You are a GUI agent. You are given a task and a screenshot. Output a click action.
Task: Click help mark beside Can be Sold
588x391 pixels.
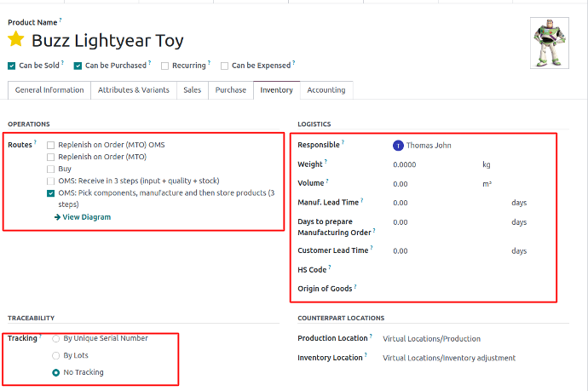tap(62, 63)
